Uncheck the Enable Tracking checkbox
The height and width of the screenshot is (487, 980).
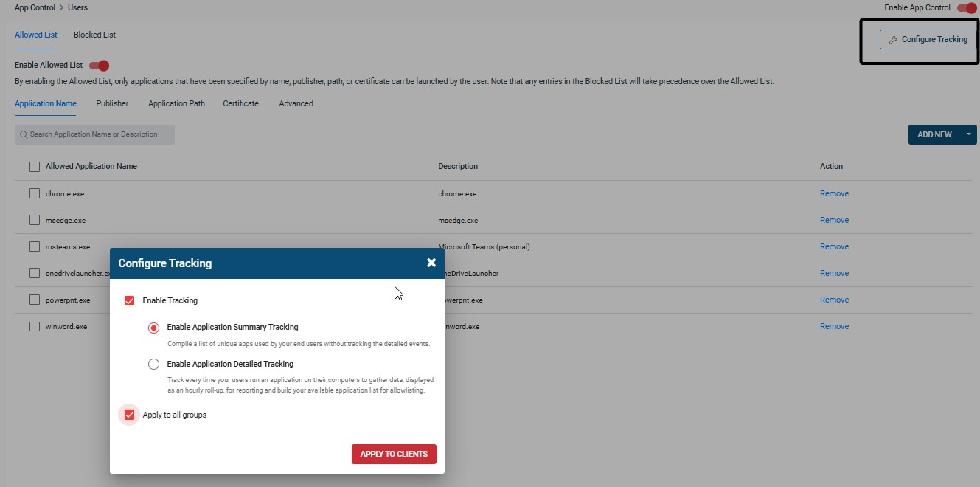pos(130,300)
